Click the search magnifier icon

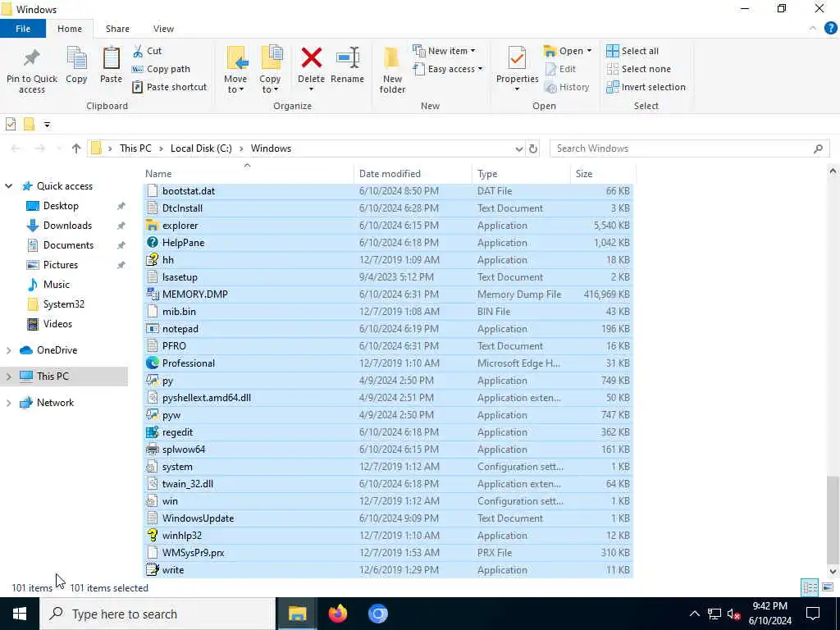click(818, 148)
